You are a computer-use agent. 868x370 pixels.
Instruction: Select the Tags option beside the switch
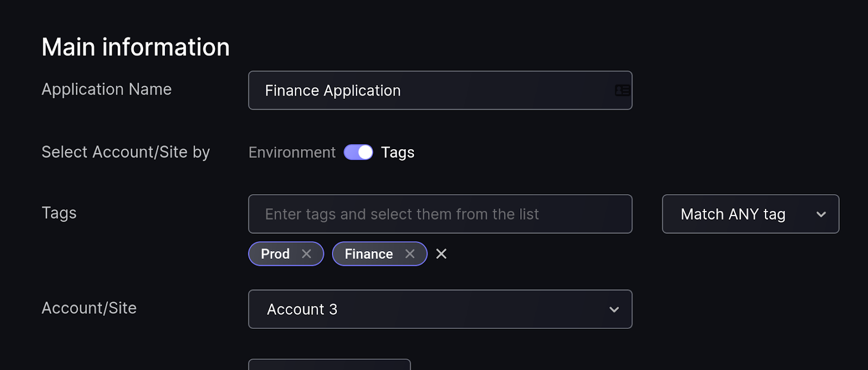point(398,152)
